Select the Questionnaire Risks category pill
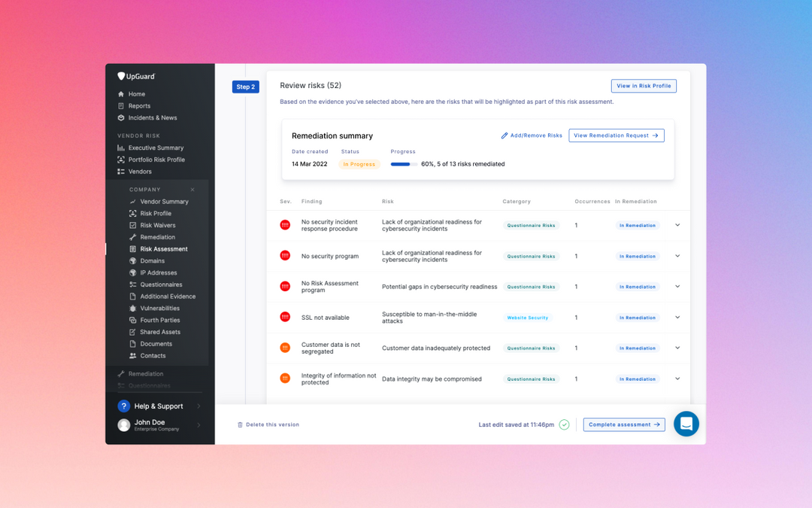Viewport: 812px width, 508px height. pyautogui.click(x=532, y=225)
